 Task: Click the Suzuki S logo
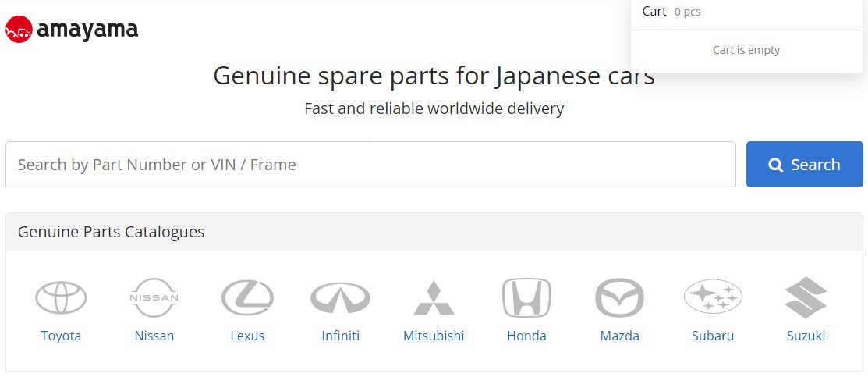pos(806,297)
